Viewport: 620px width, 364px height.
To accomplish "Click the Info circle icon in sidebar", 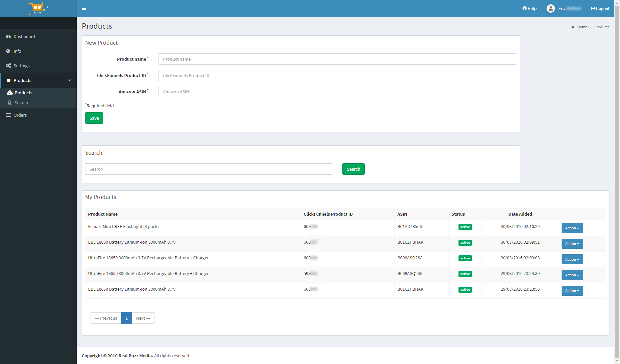I will 8,51.
